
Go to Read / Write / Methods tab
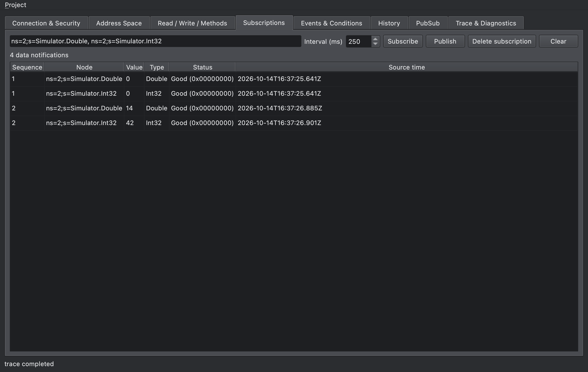(x=193, y=23)
